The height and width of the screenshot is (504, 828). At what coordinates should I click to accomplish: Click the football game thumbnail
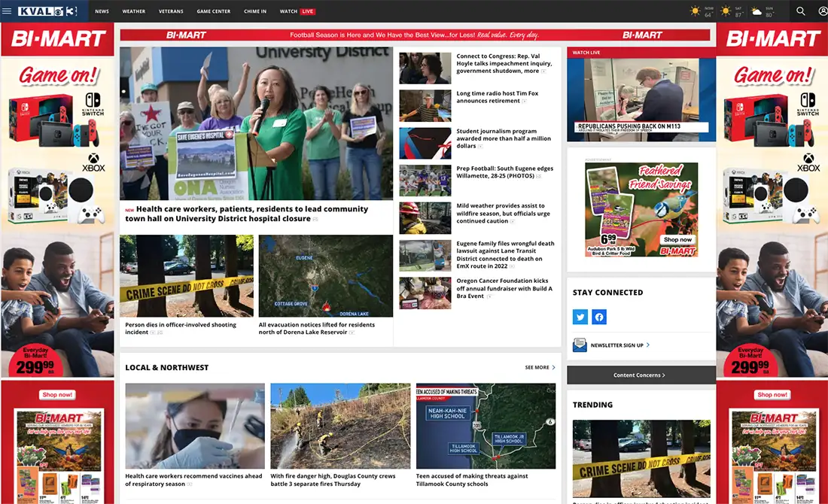click(425, 181)
